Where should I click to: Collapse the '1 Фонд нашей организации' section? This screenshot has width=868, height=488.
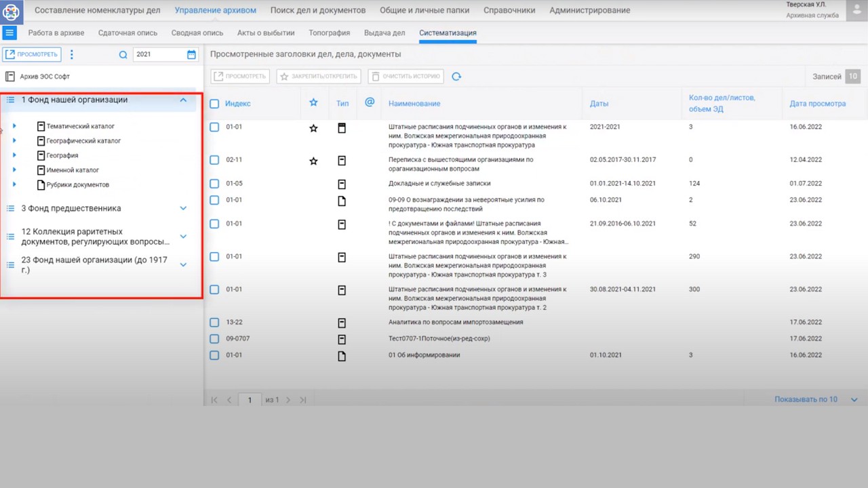(183, 100)
